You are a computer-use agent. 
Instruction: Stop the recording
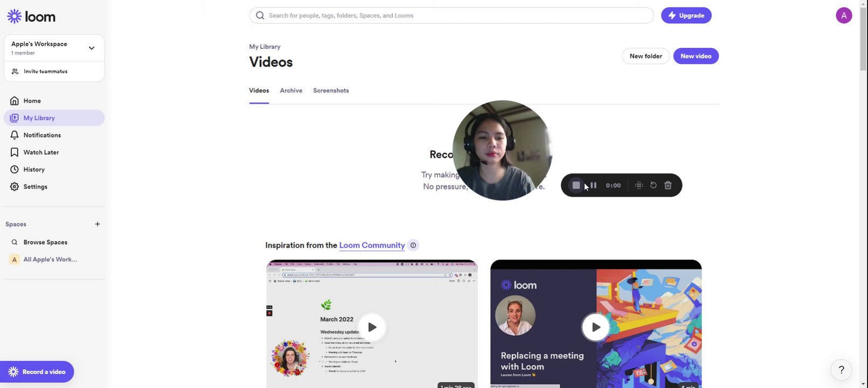click(576, 185)
